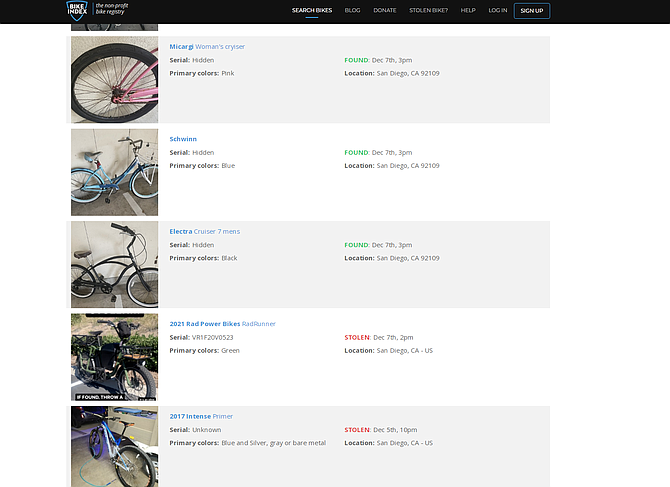Screen dimensions: 670x487
Task: Click the Sign Up button
Action: click(x=532, y=11)
